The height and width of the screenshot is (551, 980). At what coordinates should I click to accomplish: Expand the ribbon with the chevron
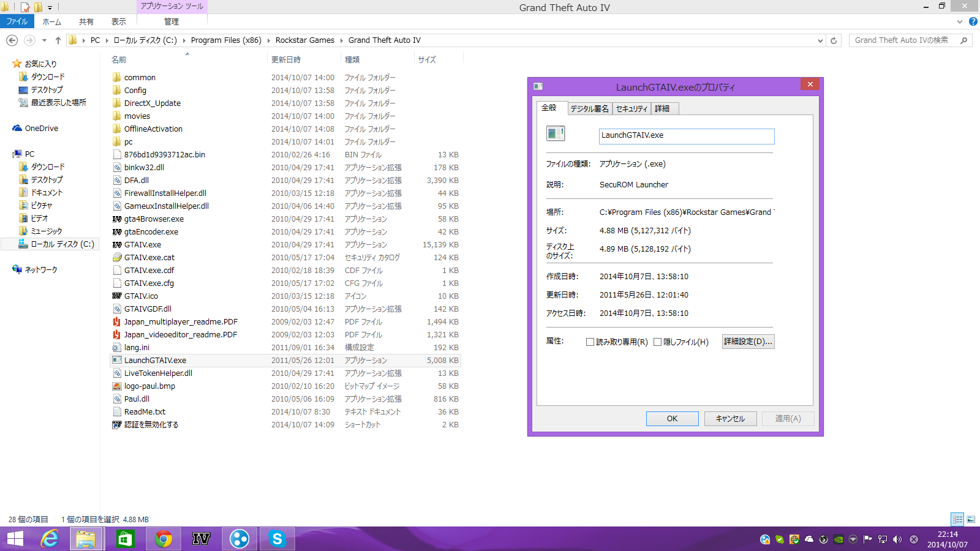click(960, 21)
